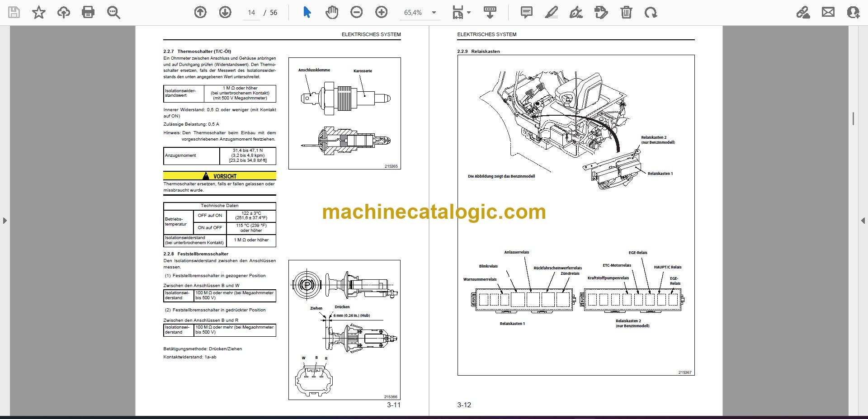Click the share with others user icon
Viewport: 868px width, 419px height.
pos(853,12)
